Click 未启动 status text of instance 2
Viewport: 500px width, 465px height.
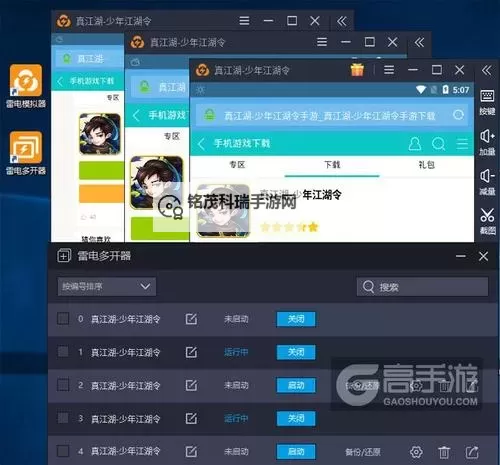(x=236, y=385)
